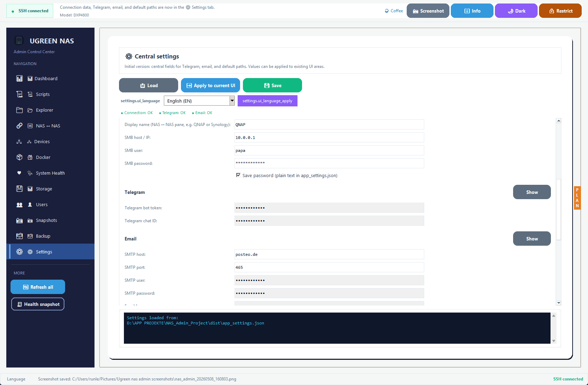
Task: Click the Coffee cup icon link
Action: pyautogui.click(x=394, y=11)
